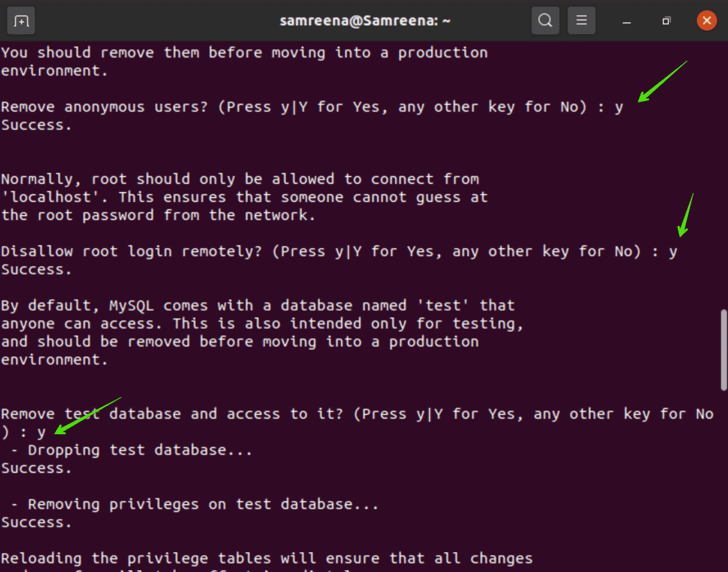This screenshot has width=728, height=572.
Task: Click the vertical scrollbar thumb
Action: click(x=723, y=349)
